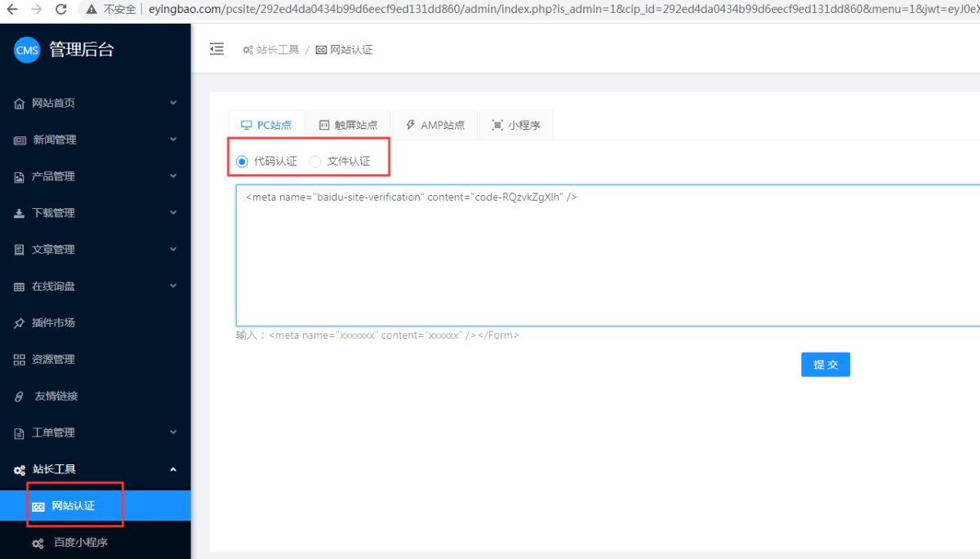Click the file icon beside 工单管理
This screenshot has width=980, height=559.
coord(20,433)
